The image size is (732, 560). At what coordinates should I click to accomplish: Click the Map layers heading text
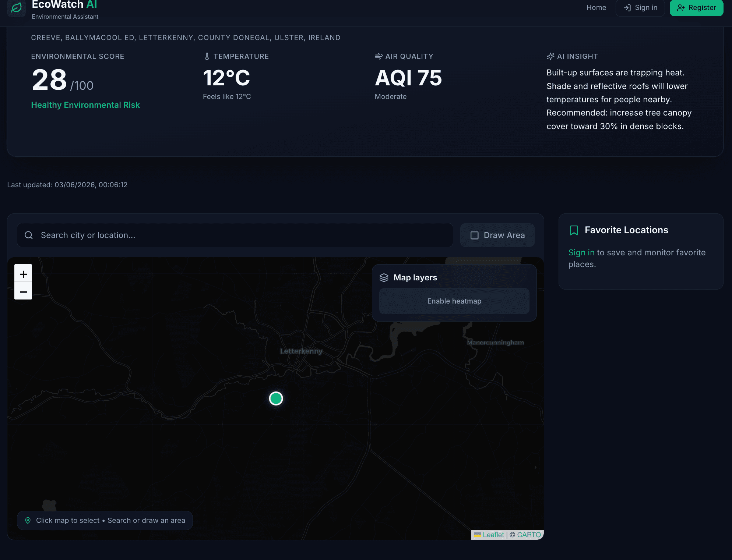[x=415, y=277]
